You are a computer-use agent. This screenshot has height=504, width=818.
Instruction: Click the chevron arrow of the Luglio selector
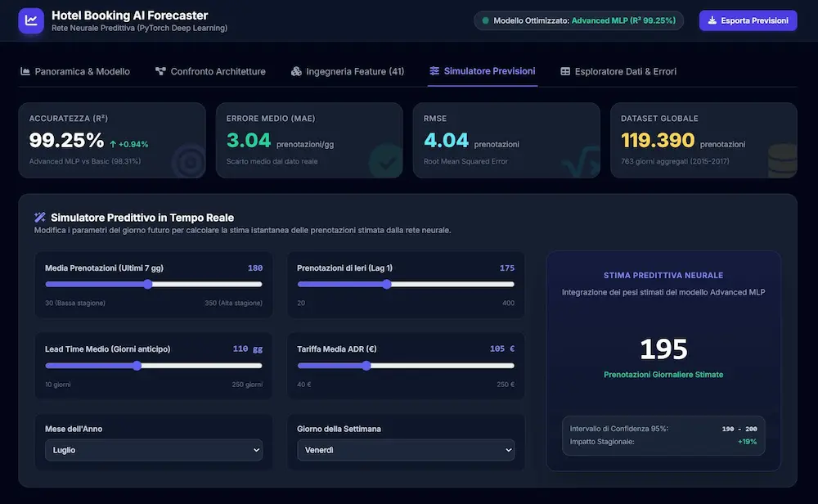point(256,450)
